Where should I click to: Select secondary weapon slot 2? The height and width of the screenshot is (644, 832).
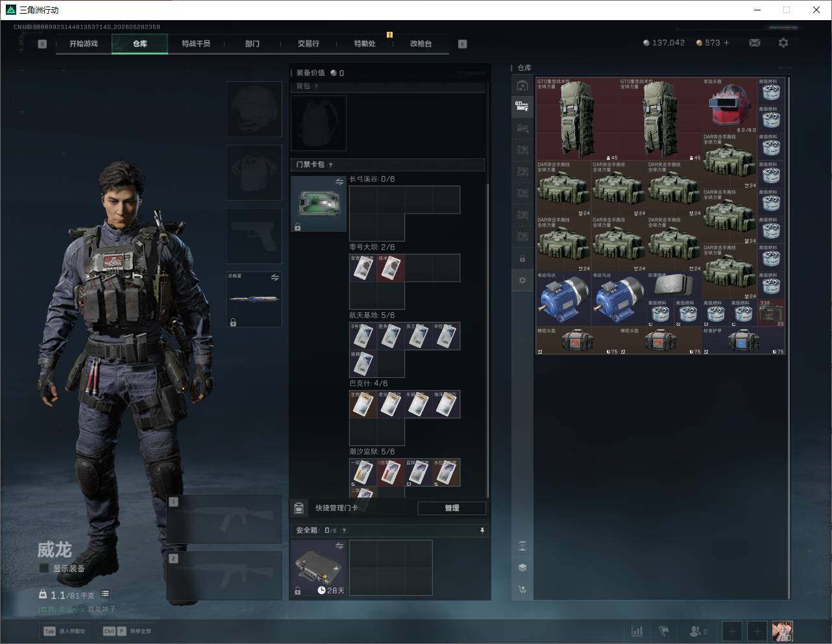click(x=225, y=576)
